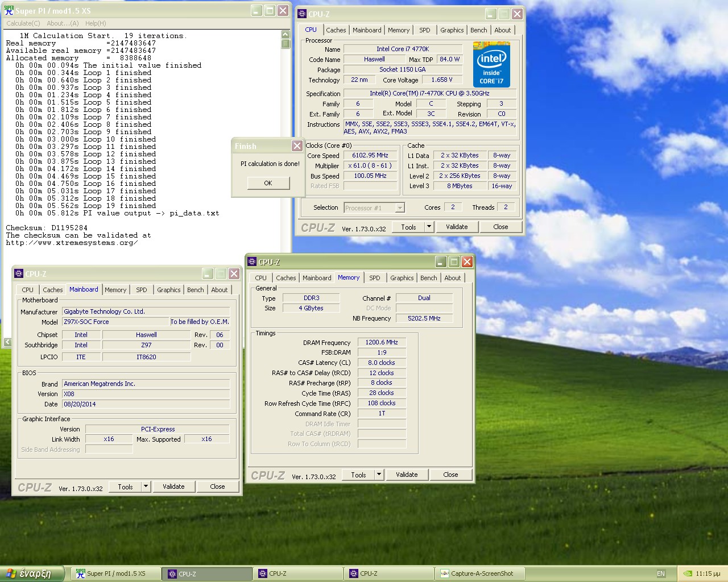728x582 pixels.
Task: Open CPU tab in Mainboard window
Action: coord(27,290)
